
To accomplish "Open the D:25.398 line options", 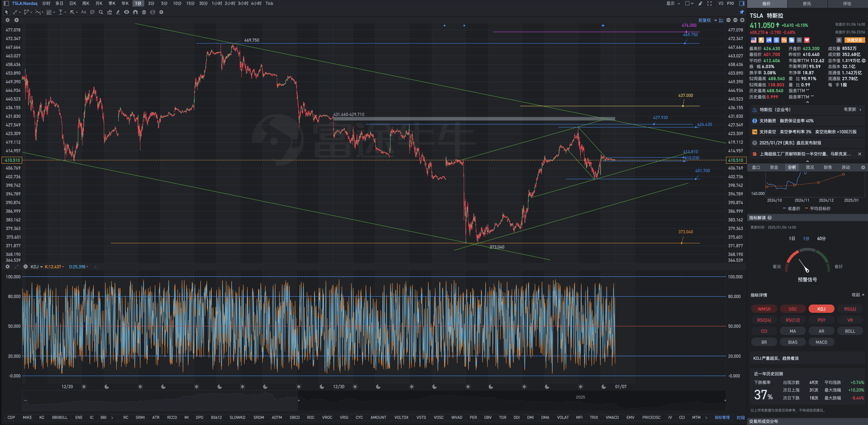I will tap(79, 267).
